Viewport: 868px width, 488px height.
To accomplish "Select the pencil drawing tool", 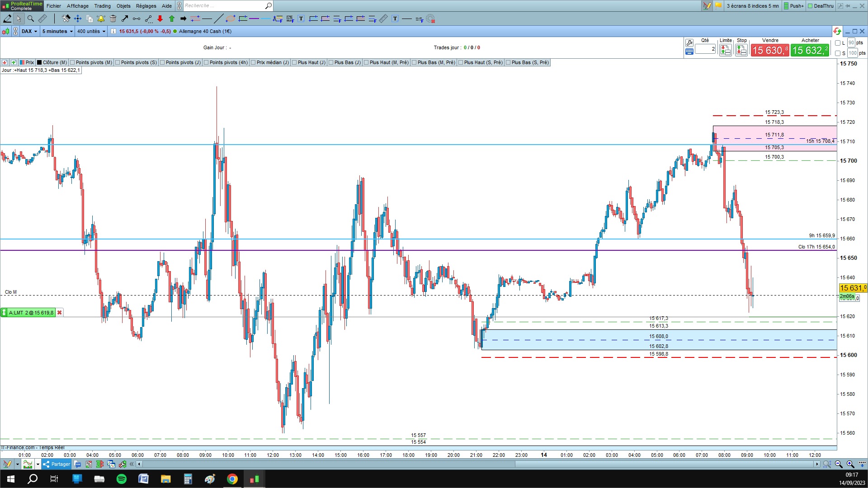I will point(7,19).
